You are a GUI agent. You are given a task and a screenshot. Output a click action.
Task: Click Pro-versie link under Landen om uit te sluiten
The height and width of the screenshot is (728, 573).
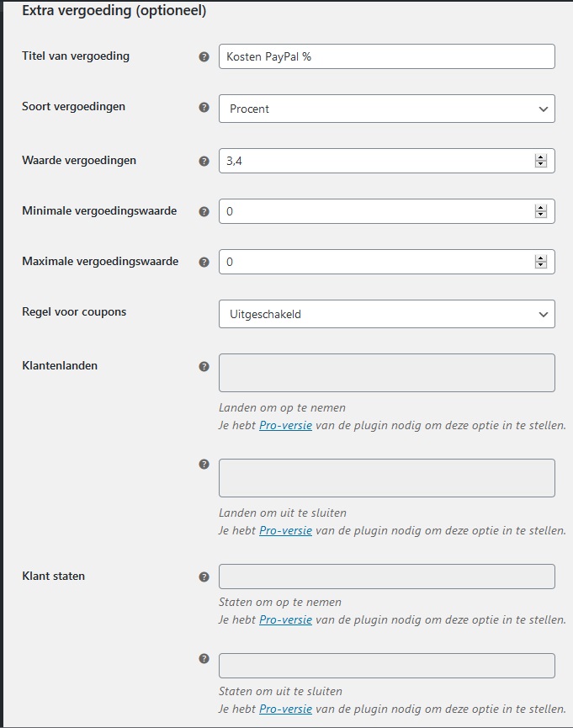[285, 531]
